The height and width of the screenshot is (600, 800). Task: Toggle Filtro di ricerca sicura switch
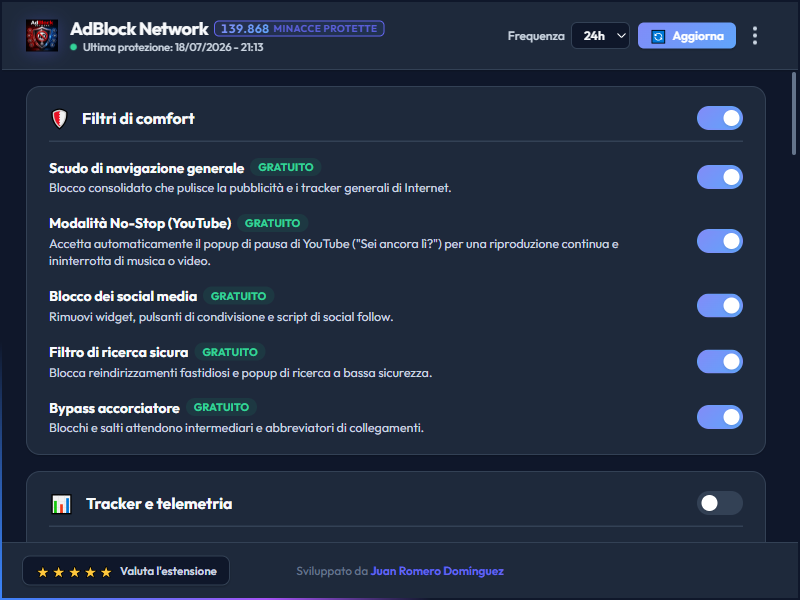point(719,362)
